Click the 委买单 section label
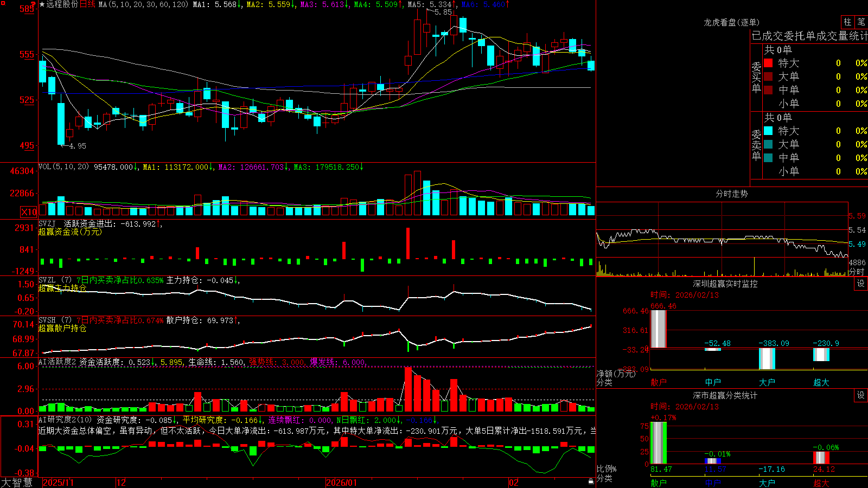 756,77
